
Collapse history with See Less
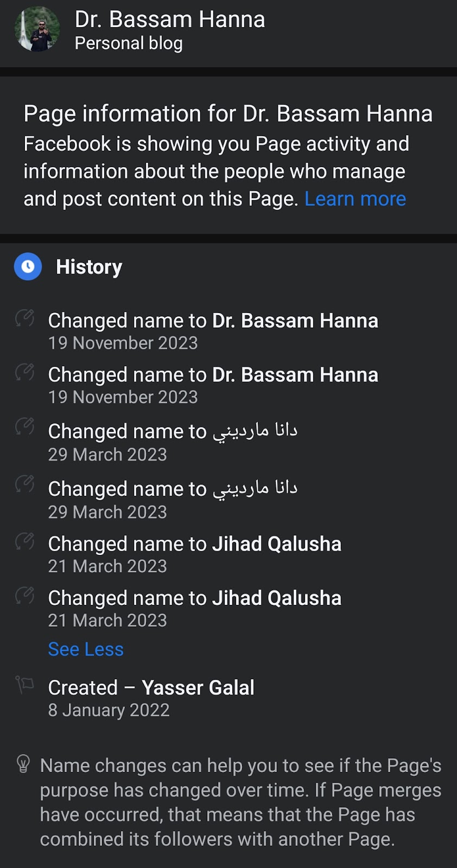tap(86, 649)
